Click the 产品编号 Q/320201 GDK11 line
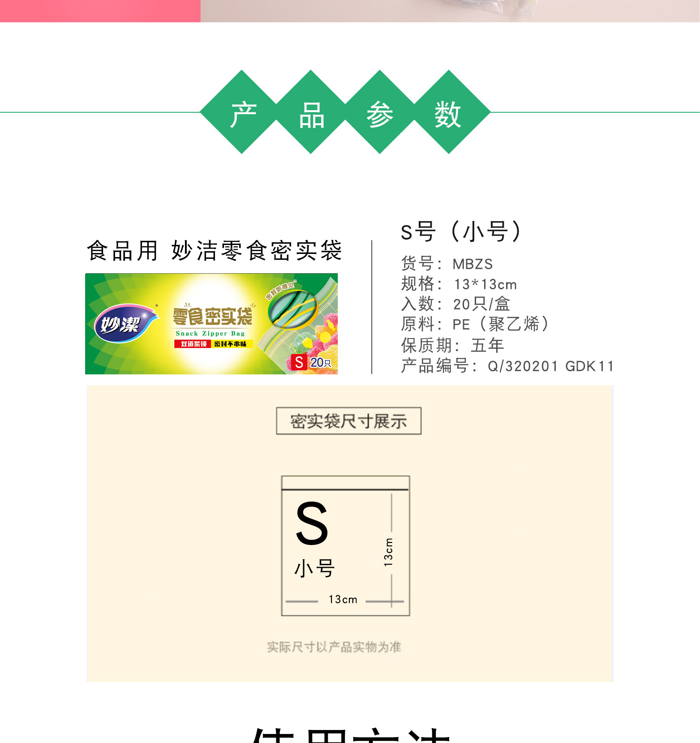 (x=507, y=366)
